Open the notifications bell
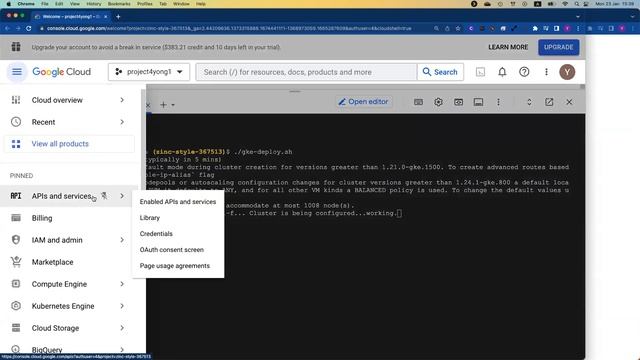The height and width of the screenshot is (360, 640). click(502, 72)
